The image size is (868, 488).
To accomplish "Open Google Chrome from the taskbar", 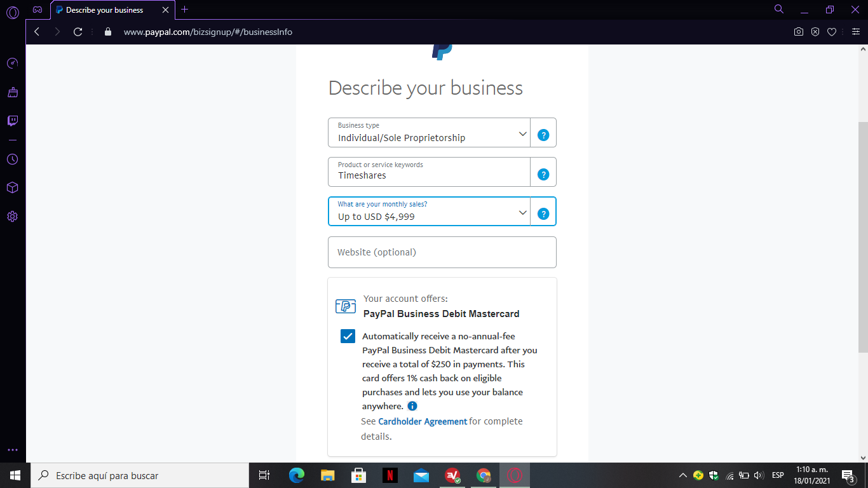I will coord(484,475).
